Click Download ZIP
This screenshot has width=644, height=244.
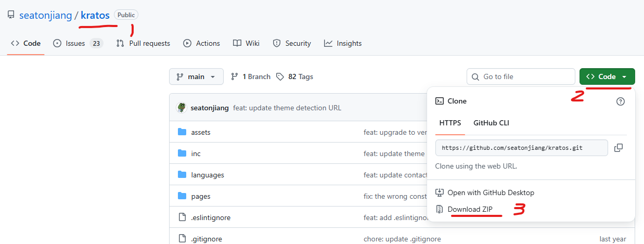tap(470, 209)
